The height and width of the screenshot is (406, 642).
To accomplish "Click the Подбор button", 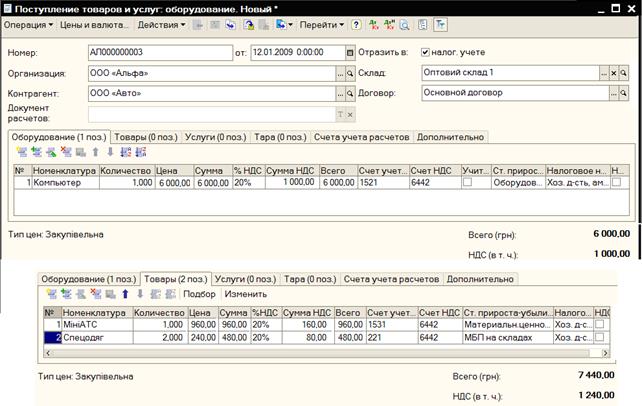I will point(196,295).
